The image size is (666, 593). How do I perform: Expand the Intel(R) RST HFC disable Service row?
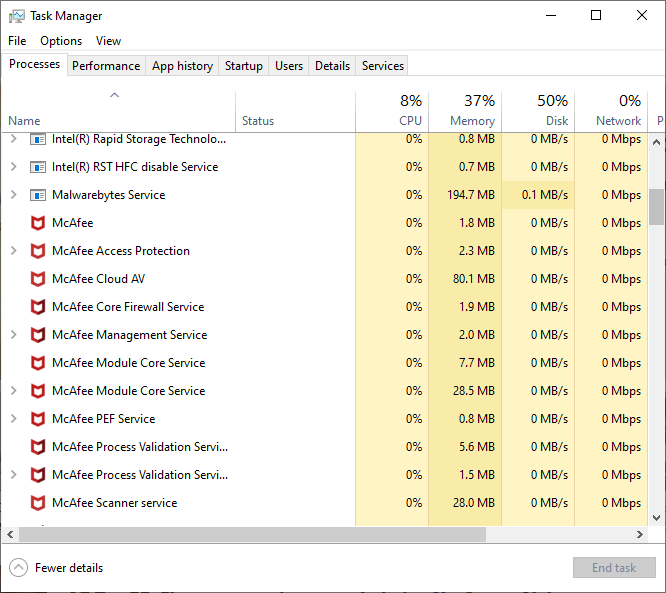coord(14,167)
